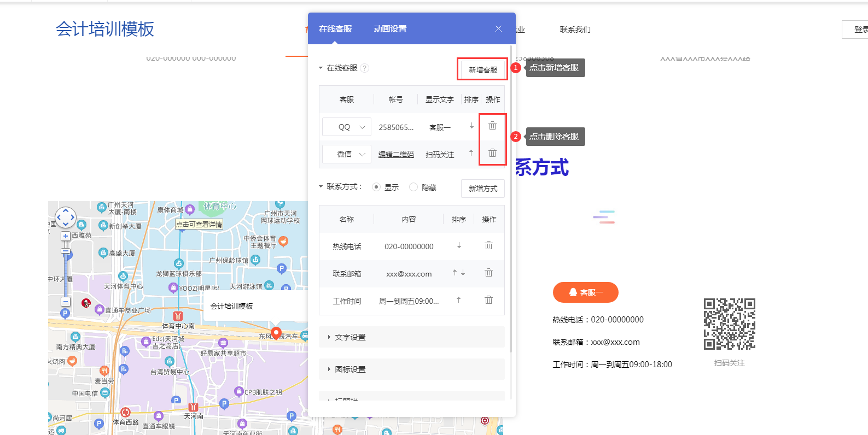The image size is (868, 435).
Task: Click 客服一 display text cell
Action: tap(440, 127)
